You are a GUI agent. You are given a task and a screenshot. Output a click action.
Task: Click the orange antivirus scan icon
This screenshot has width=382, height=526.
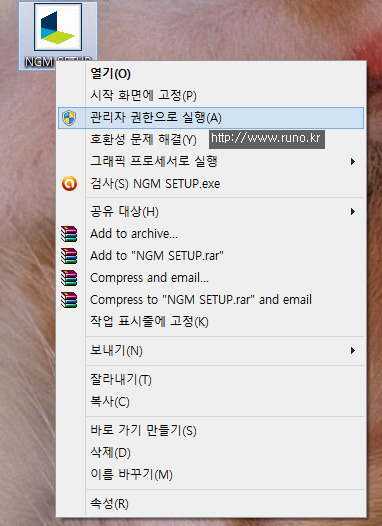pos(69,183)
